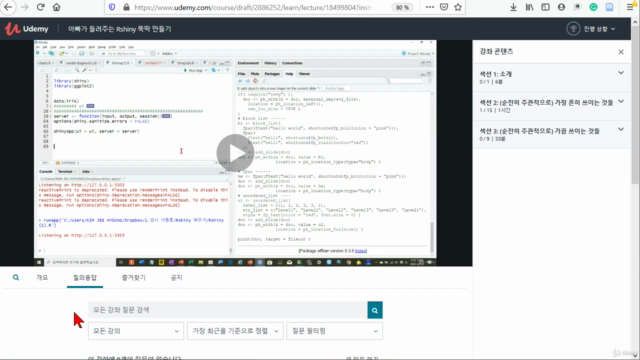Open the 가장 최근을 기준으로 정렬 dropdown
This screenshot has width=640, height=360.
click(235, 331)
